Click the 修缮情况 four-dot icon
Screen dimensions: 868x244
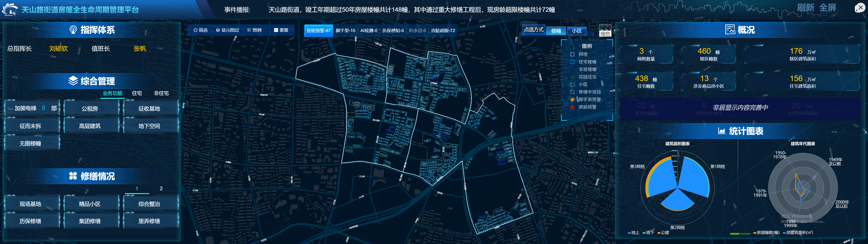point(73,176)
